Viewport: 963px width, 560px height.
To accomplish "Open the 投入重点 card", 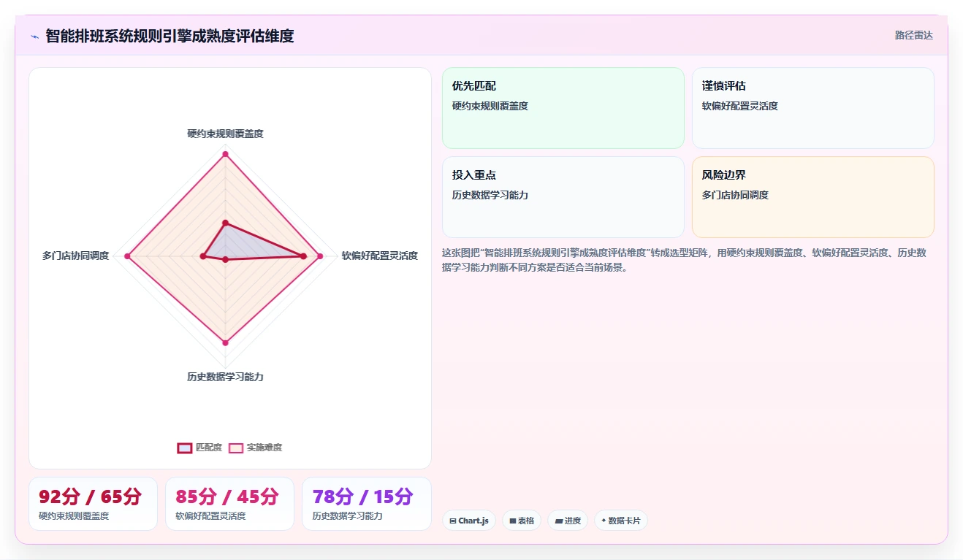I will (x=563, y=197).
